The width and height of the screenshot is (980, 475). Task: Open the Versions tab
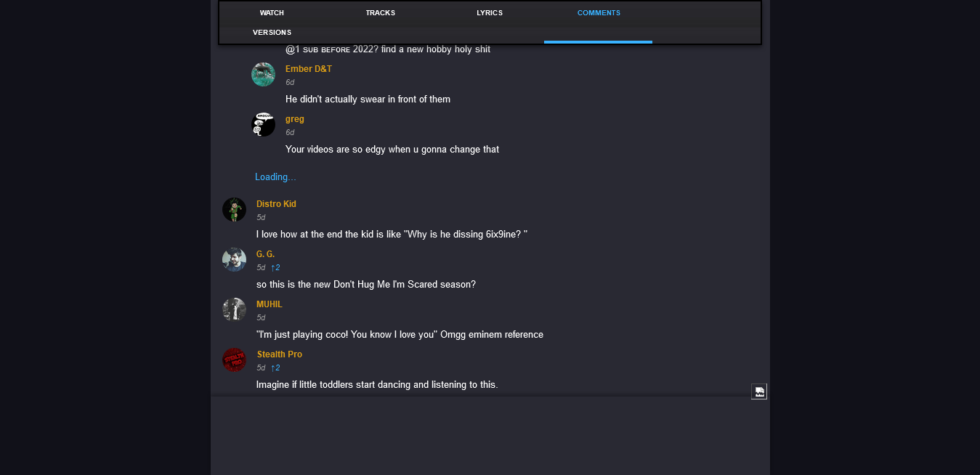point(272,33)
